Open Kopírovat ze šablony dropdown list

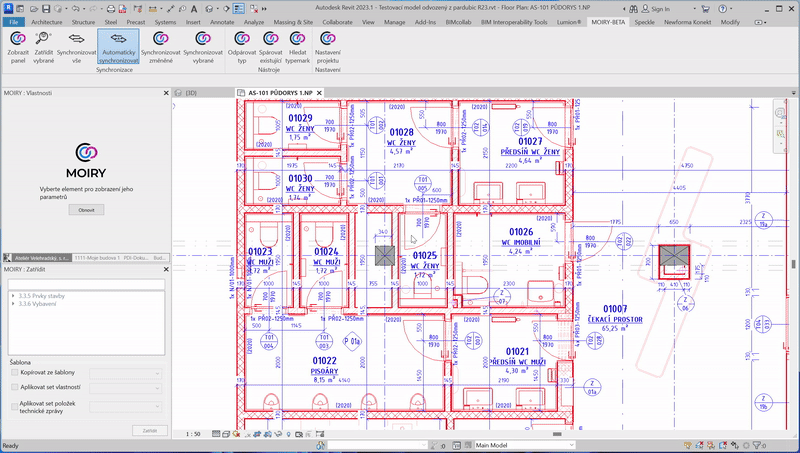tap(126, 372)
